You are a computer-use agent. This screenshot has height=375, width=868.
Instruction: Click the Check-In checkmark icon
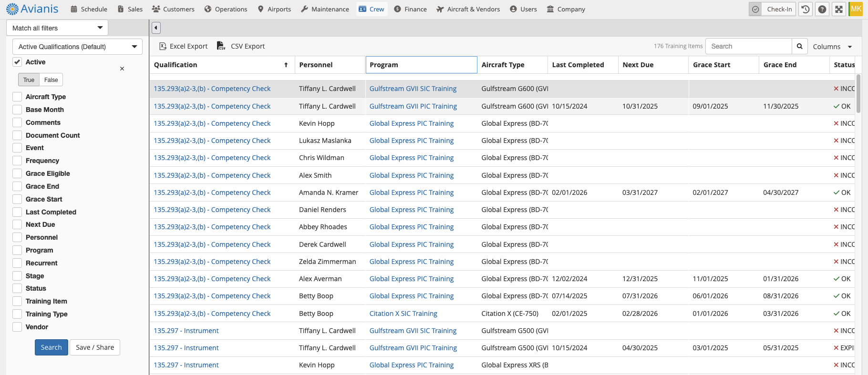click(x=755, y=9)
